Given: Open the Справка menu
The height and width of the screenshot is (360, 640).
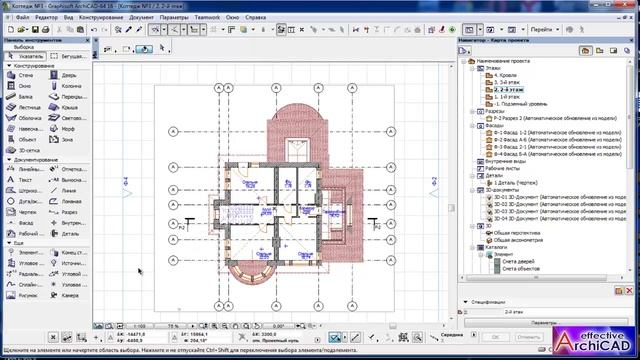Looking at the screenshot, I should (256, 18).
